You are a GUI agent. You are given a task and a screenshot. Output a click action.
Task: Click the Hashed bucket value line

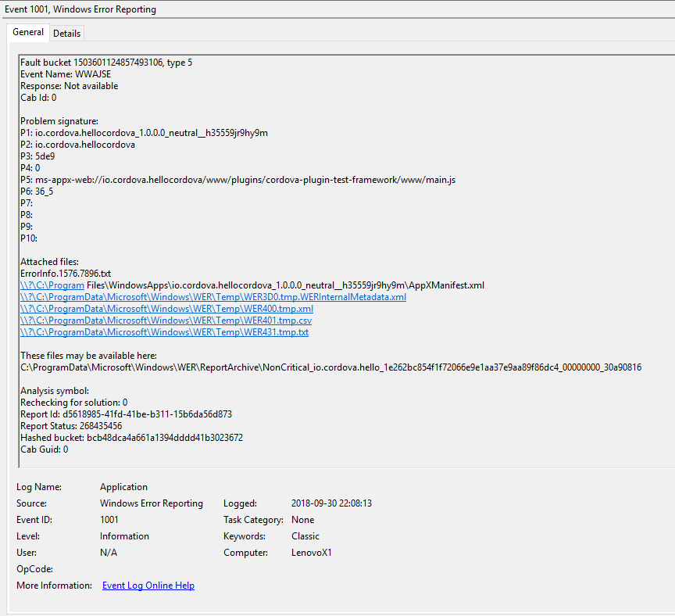132,438
